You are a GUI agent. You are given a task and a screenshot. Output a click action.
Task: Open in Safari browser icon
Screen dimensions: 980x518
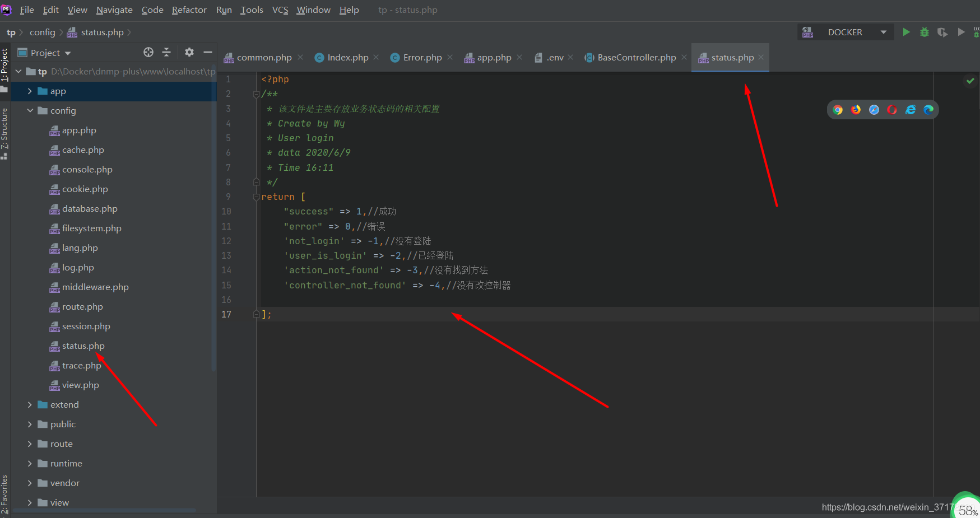coord(874,110)
